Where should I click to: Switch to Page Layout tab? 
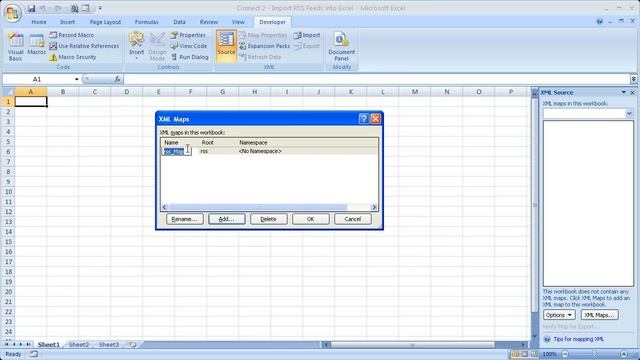point(105,22)
